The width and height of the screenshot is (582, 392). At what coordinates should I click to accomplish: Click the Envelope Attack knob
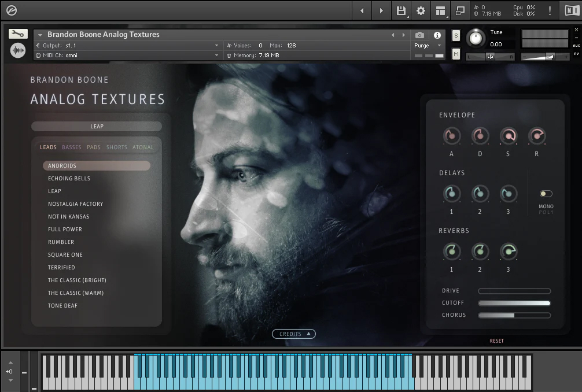coord(451,136)
